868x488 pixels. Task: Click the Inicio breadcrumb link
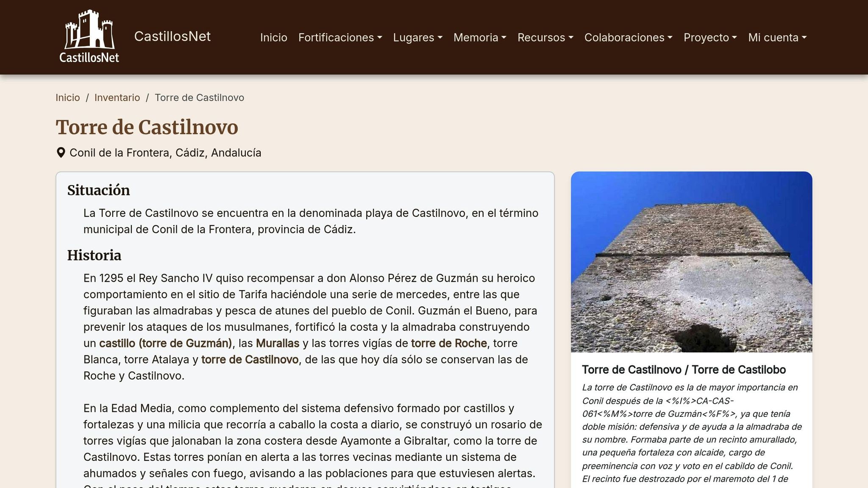click(x=68, y=97)
